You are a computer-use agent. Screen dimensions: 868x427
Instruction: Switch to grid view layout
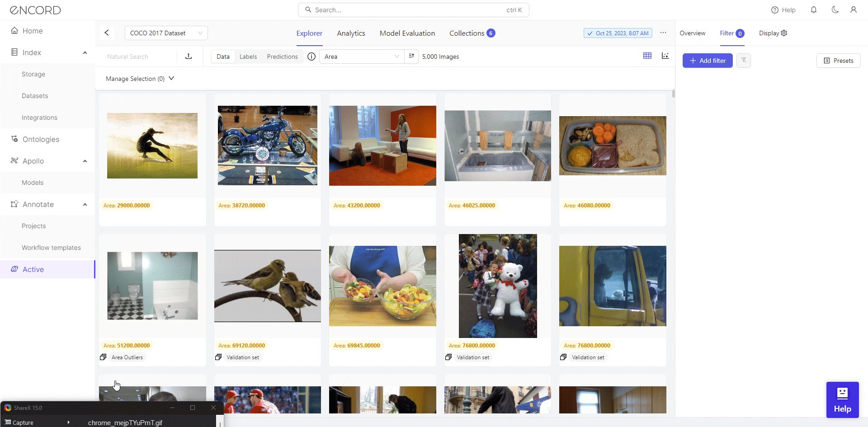tap(647, 56)
